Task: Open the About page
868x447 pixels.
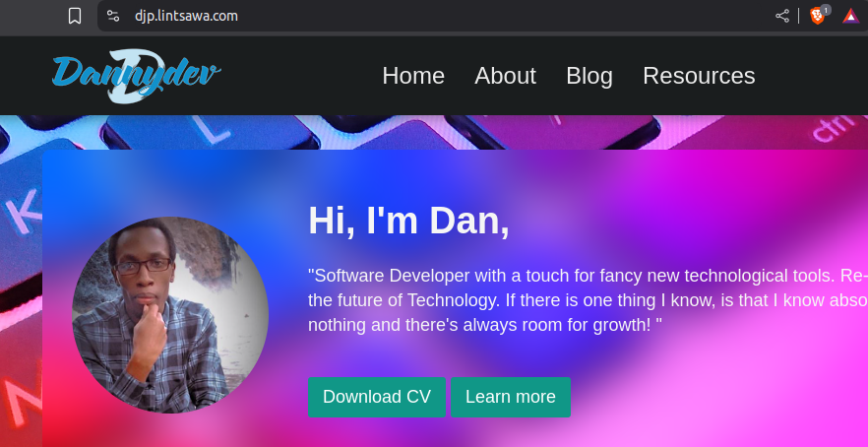Action: 505,76
